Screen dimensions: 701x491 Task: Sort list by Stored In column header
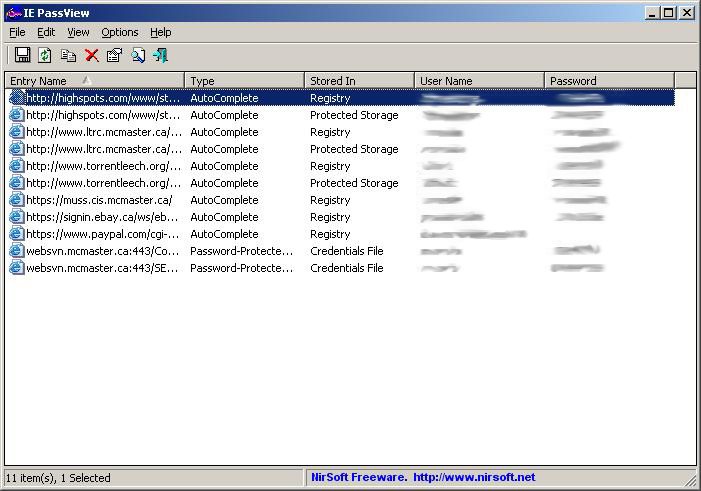coord(359,81)
